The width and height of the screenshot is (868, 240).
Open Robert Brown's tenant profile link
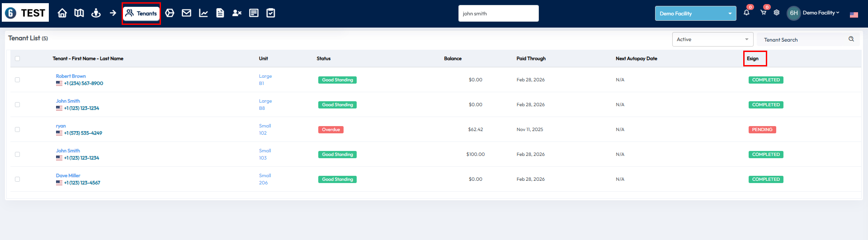tap(71, 76)
